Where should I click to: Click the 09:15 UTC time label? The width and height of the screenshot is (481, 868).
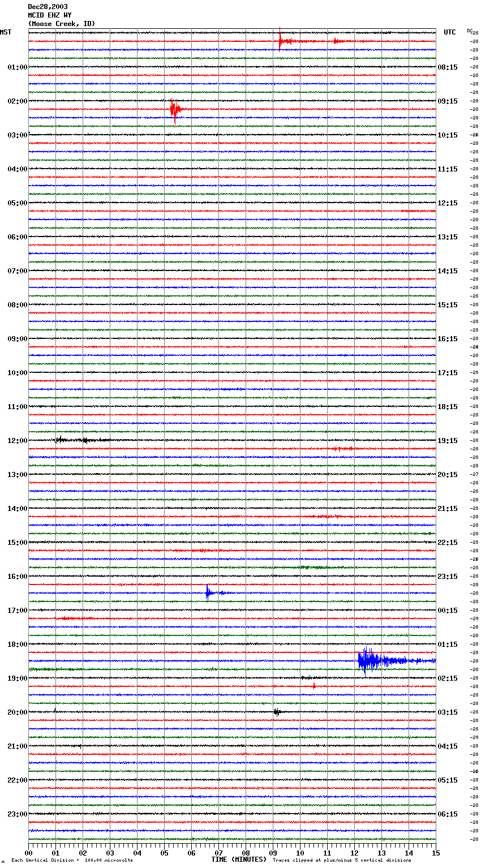[448, 101]
